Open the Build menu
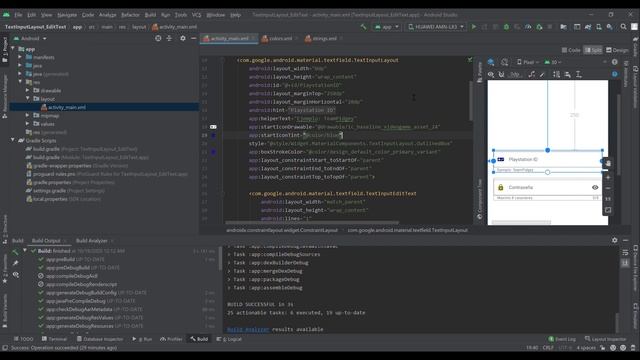The height and width of the screenshot is (360, 640). [150, 15]
